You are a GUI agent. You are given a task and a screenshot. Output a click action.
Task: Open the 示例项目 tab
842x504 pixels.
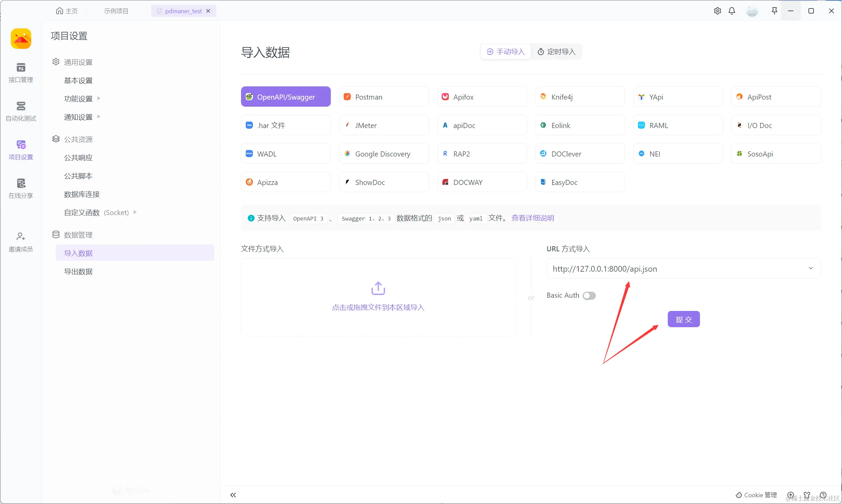pos(116,11)
